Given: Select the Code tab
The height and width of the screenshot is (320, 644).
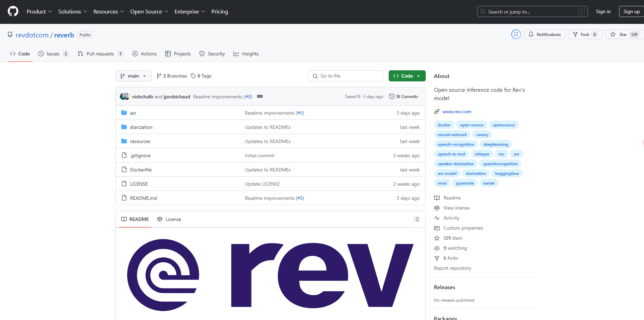Looking at the screenshot, I should 20,54.
